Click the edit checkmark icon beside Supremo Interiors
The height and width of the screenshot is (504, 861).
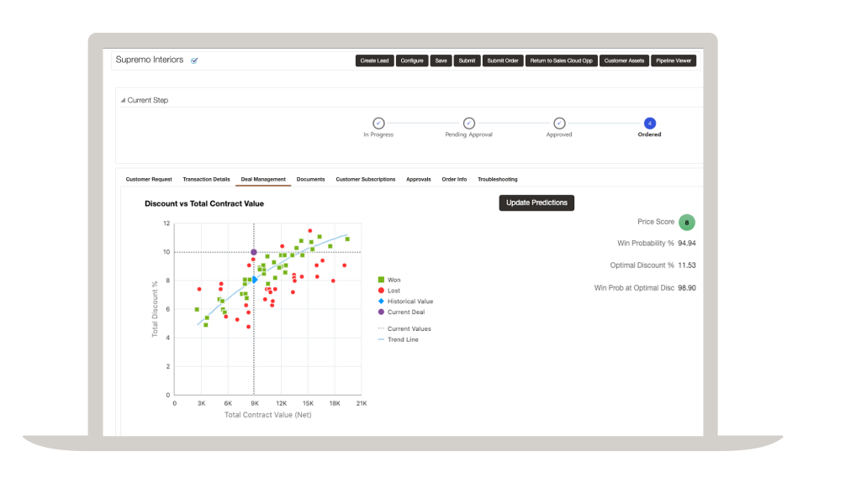(x=194, y=60)
